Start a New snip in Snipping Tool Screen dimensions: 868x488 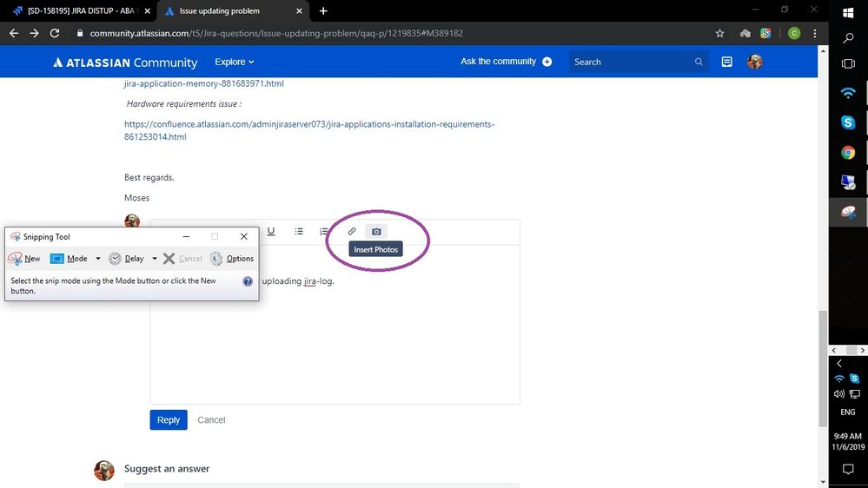tap(24, 259)
